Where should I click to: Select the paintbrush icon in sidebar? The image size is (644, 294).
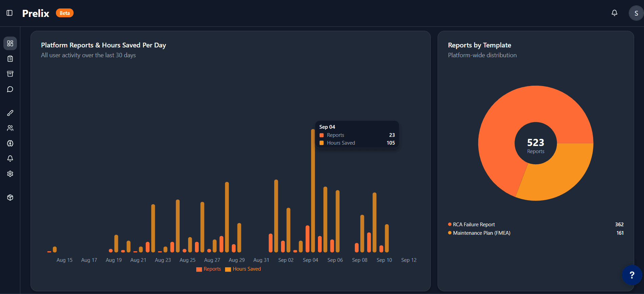coord(10,113)
